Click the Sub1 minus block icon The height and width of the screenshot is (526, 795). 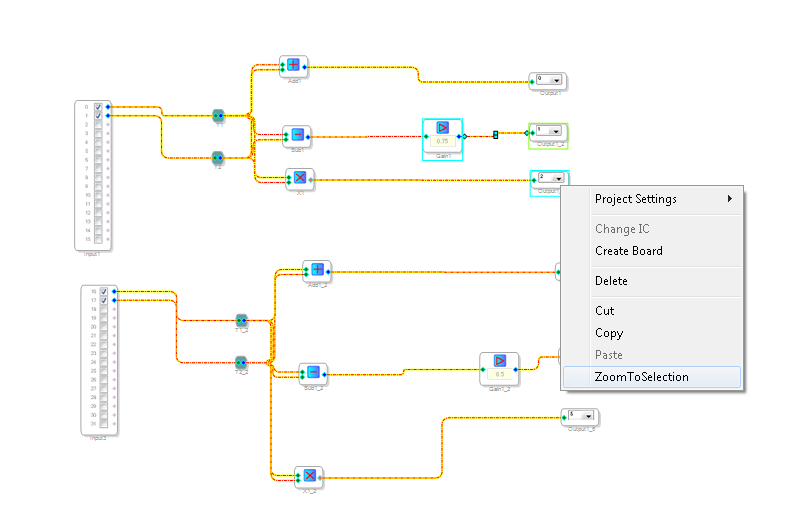pos(298,134)
